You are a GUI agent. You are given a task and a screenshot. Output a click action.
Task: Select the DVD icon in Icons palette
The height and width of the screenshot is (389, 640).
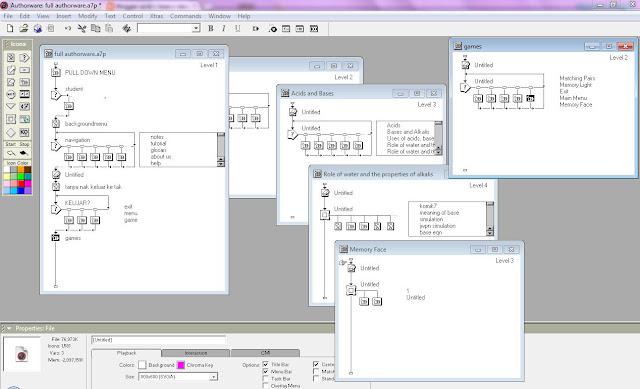(24, 119)
